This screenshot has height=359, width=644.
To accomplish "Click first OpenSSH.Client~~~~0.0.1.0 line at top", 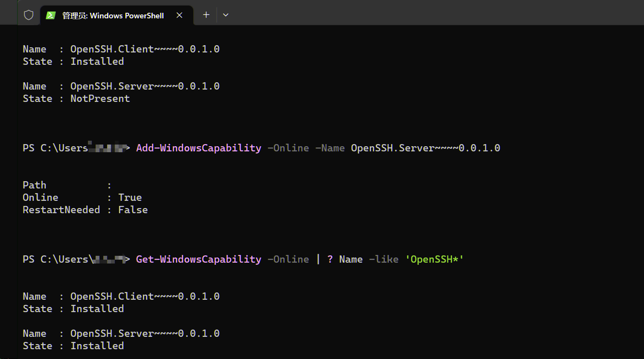I will point(145,49).
